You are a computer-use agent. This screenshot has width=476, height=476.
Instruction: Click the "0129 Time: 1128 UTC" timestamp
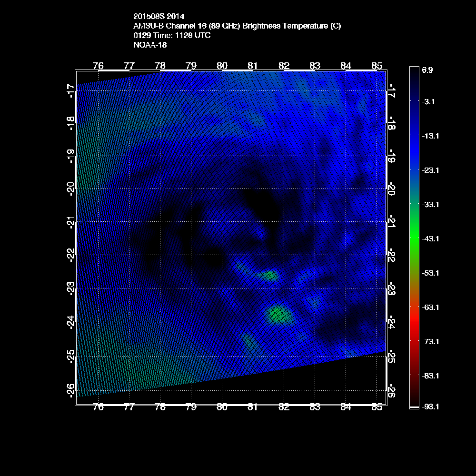tap(172, 36)
